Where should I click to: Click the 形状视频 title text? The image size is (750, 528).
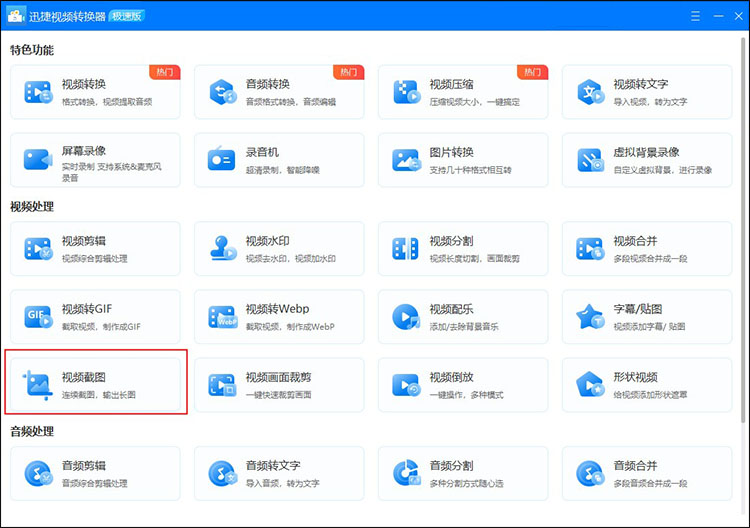pos(635,377)
